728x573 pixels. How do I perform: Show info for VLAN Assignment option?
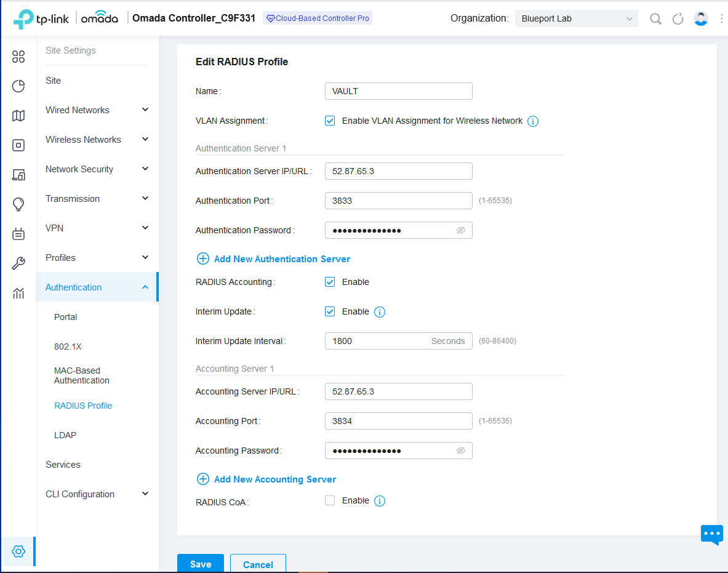533,121
